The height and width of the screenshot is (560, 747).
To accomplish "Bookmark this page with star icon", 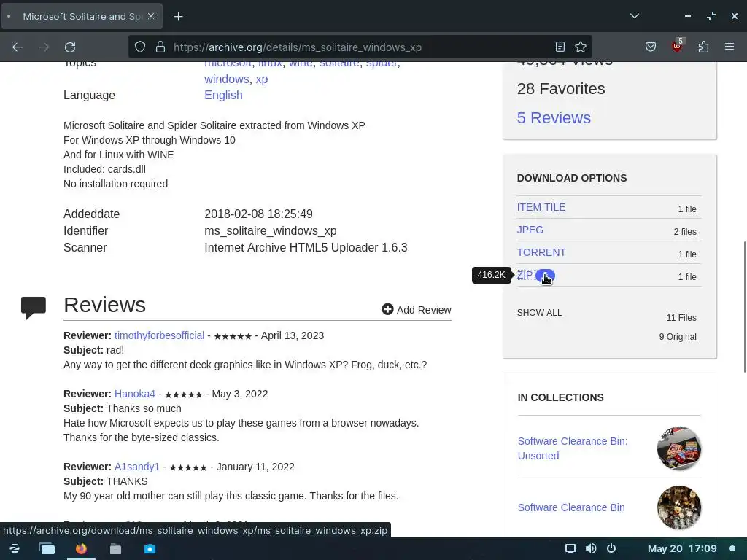I will (x=580, y=47).
